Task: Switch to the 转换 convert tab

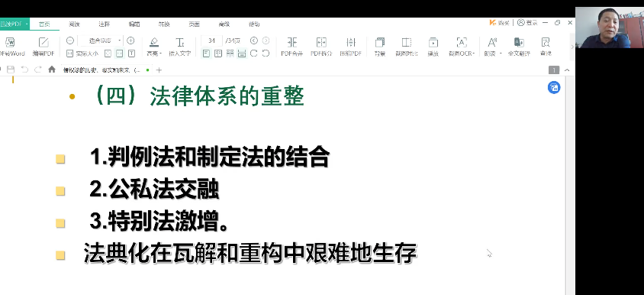Action: coord(164,24)
